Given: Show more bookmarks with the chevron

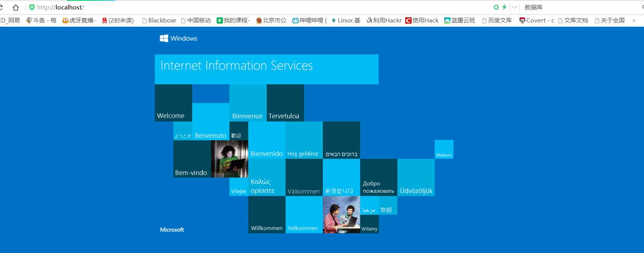Looking at the screenshot, I should click(x=634, y=20).
